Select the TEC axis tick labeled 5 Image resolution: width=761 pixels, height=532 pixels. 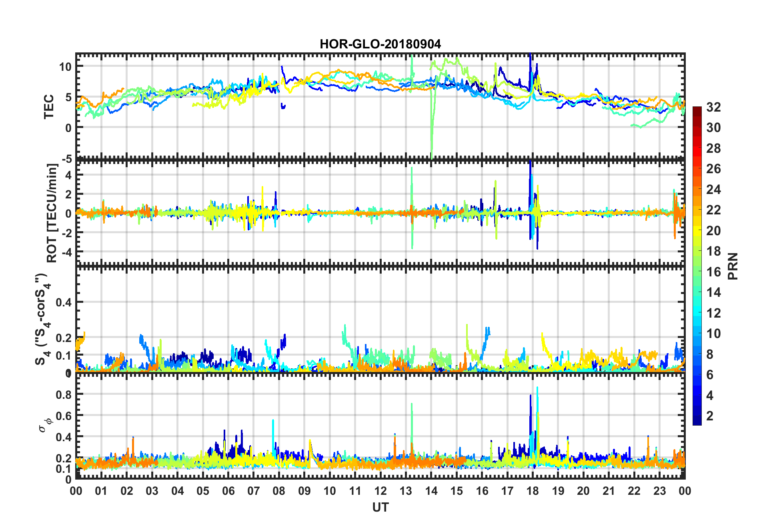click(x=69, y=97)
